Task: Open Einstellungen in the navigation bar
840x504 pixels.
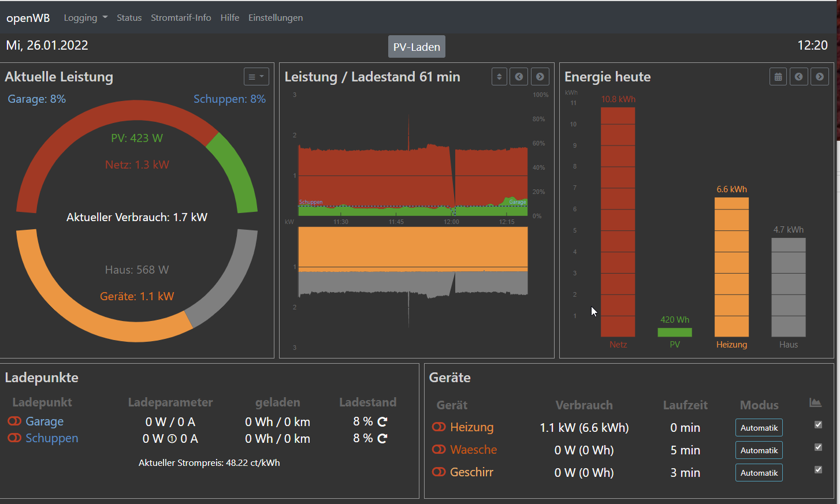Action: click(275, 18)
